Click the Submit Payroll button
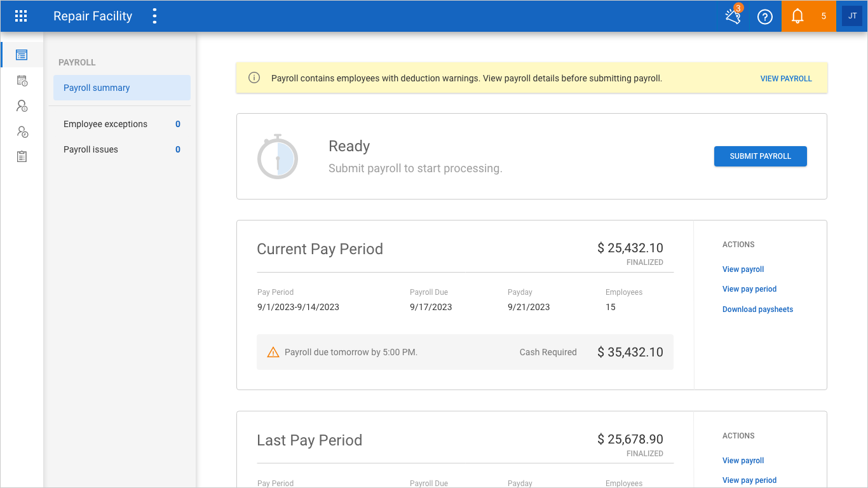Image resolution: width=868 pixels, height=488 pixels. click(x=761, y=156)
